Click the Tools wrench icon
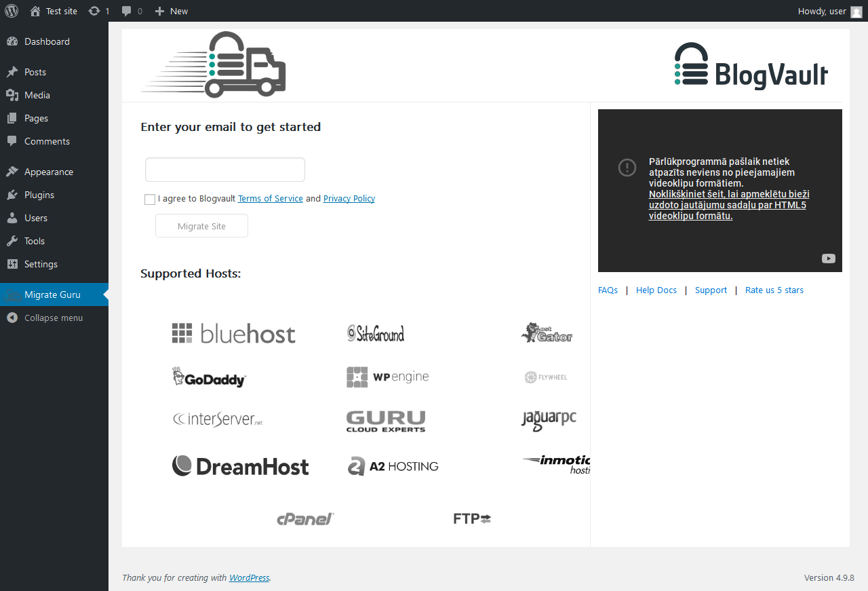Screen dimensions: 868x591 12,241
